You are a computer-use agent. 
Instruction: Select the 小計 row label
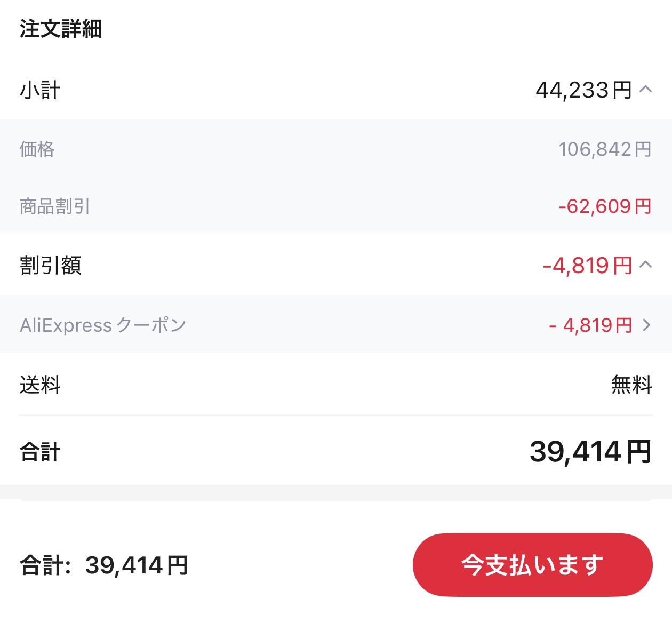coord(40,90)
